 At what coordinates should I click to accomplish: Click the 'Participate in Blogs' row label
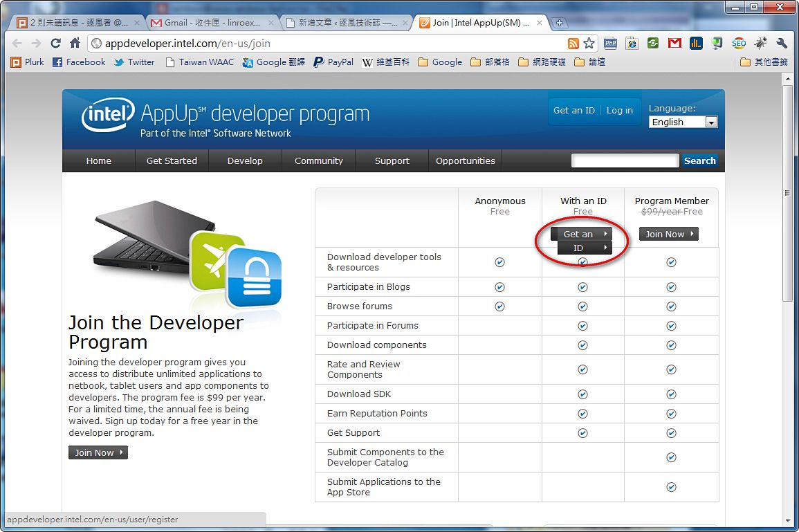[369, 287]
